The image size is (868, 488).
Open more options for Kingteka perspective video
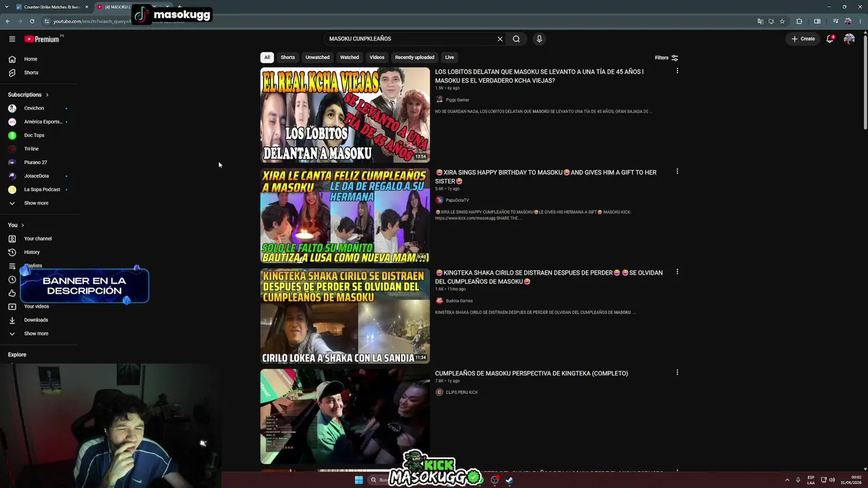pos(677,372)
